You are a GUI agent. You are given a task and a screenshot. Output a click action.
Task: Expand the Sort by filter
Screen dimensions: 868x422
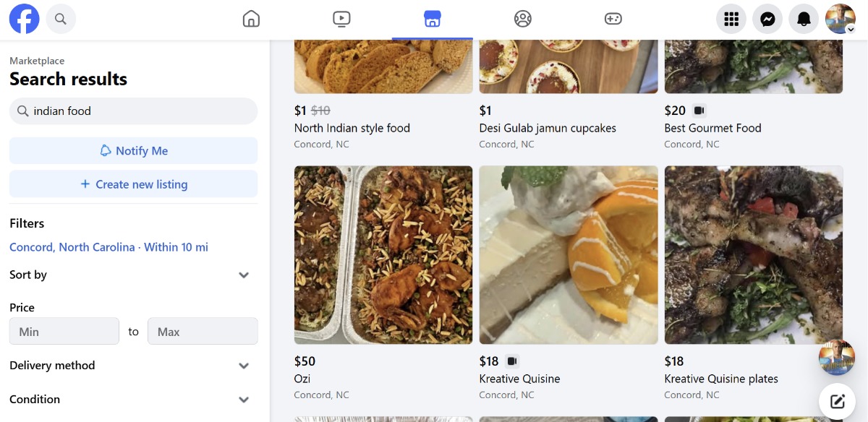coord(244,275)
